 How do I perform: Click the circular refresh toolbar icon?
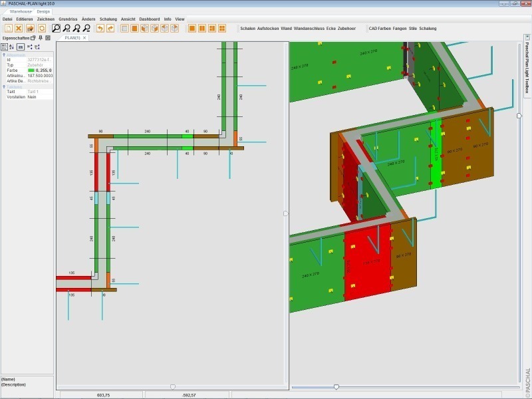click(x=42, y=29)
